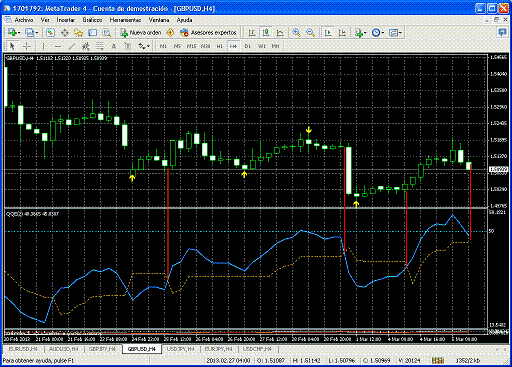The width and height of the screenshot is (512, 367).
Task: Open the Herramientas menu
Action: tap(125, 20)
